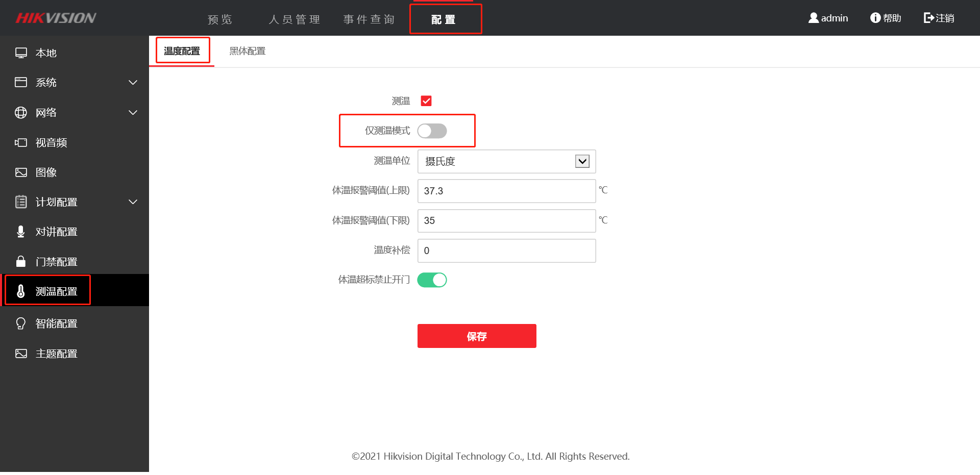Viewport: 980px width, 475px height.
Task: Switch to the 温度配置 tab
Action: click(182, 51)
